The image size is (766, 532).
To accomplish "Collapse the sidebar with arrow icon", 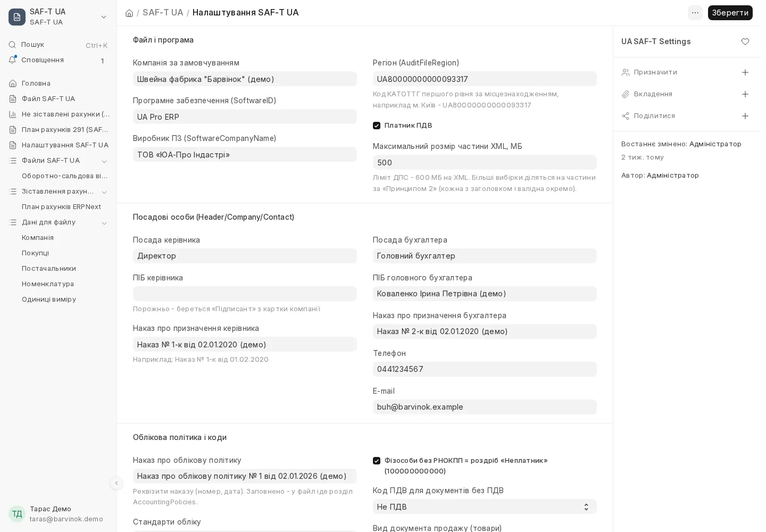I will (116, 483).
